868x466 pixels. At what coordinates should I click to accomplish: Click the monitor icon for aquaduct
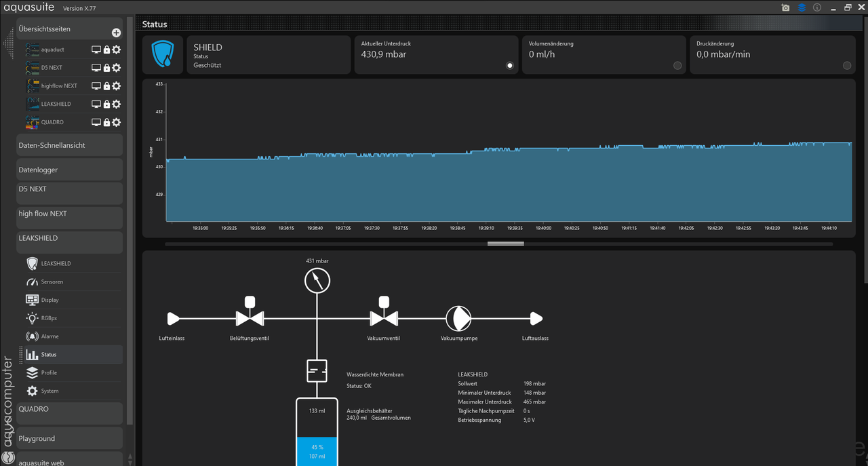[96, 50]
